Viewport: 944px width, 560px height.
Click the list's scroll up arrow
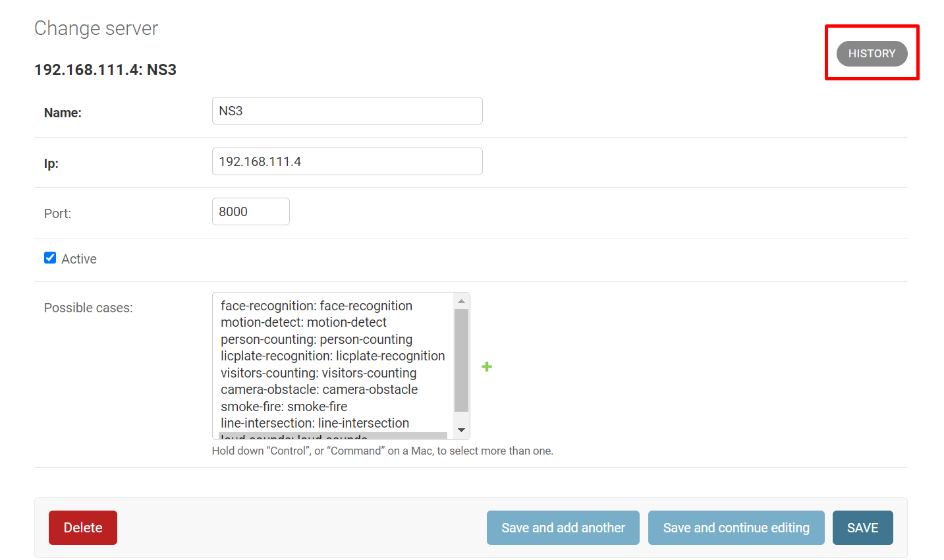(461, 301)
